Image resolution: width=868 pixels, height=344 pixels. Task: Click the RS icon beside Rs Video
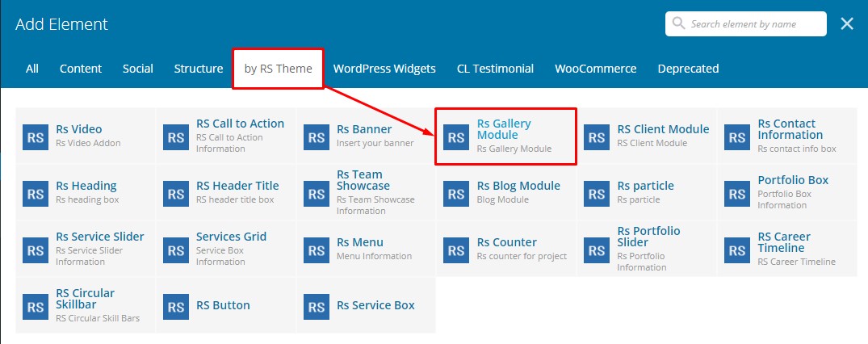36,136
